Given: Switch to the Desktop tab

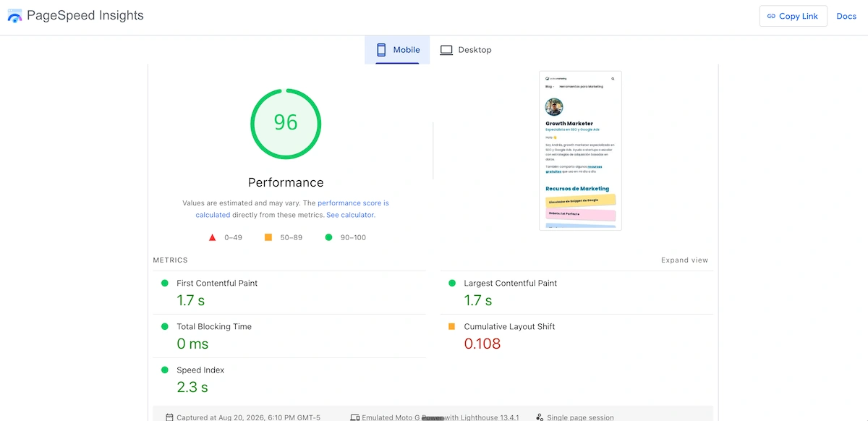Looking at the screenshot, I should (x=466, y=50).
